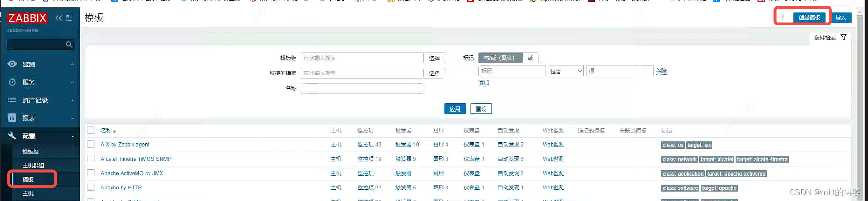Click the 监测 eye icon
868x201 pixels.
(x=12, y=64)
